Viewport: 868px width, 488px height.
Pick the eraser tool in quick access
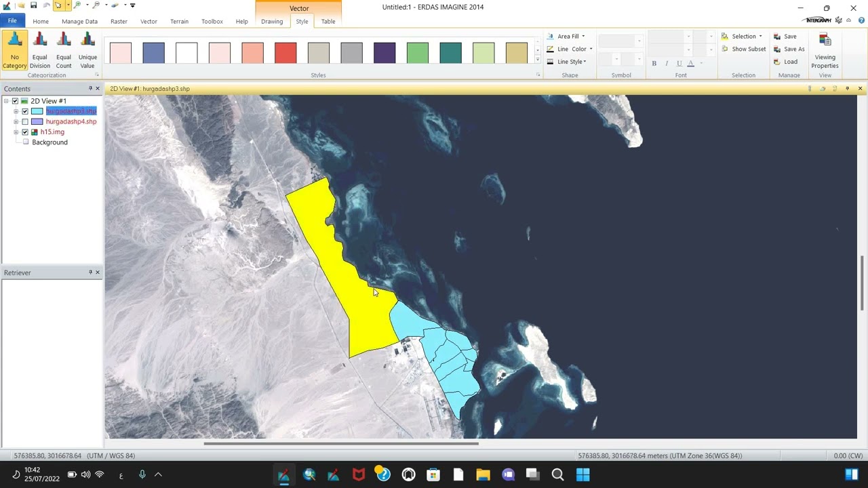pyautogui.click(x=115, y=5)
